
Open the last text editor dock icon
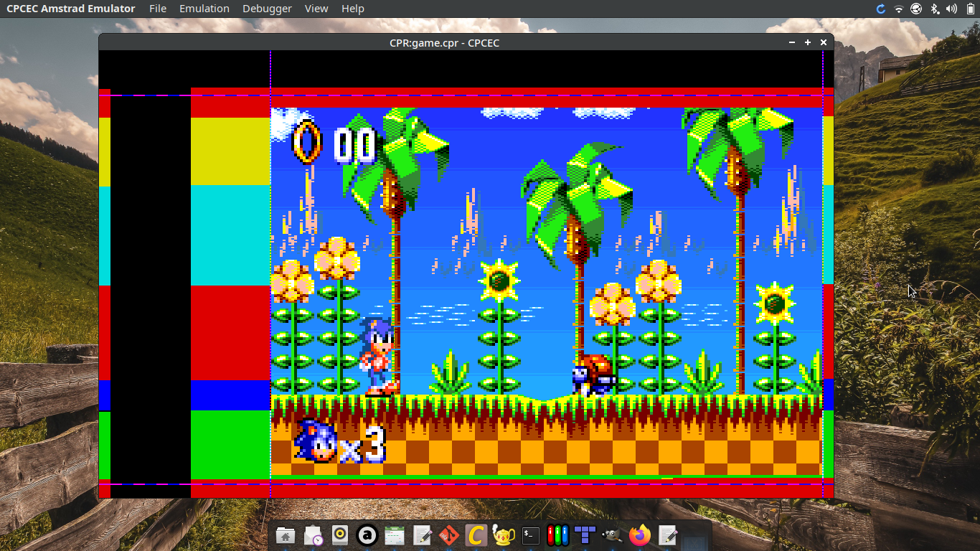coord(667,535)
